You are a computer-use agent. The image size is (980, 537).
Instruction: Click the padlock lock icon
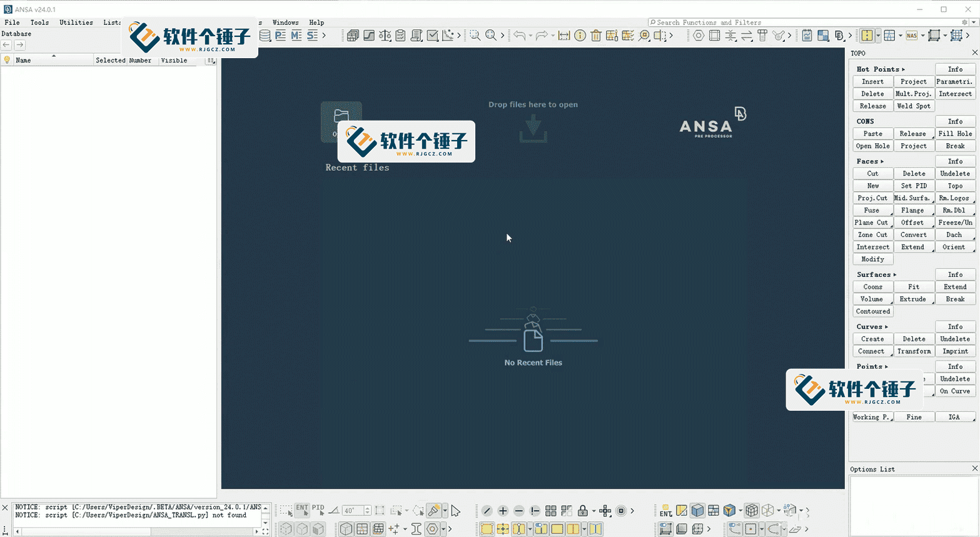click(x=583, y=511)
